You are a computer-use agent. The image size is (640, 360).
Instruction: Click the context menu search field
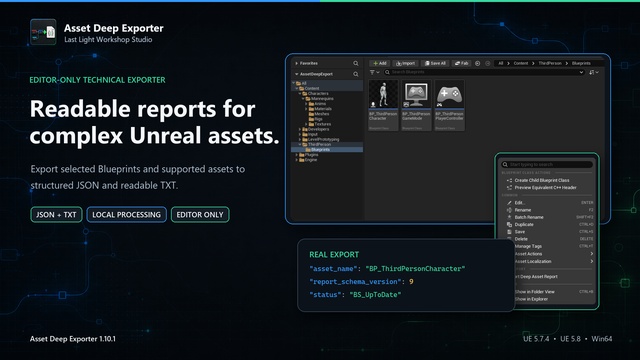point(547,164)
